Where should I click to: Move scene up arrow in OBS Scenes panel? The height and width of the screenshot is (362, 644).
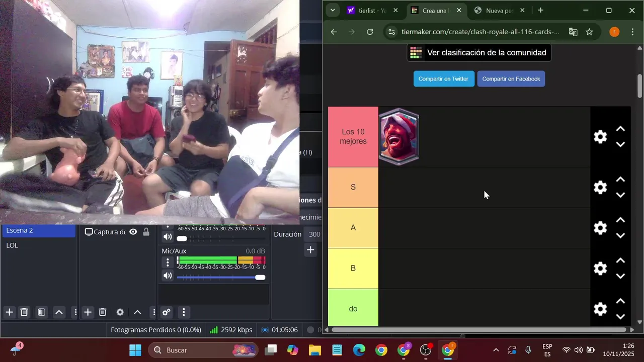[x=59, y=312]
